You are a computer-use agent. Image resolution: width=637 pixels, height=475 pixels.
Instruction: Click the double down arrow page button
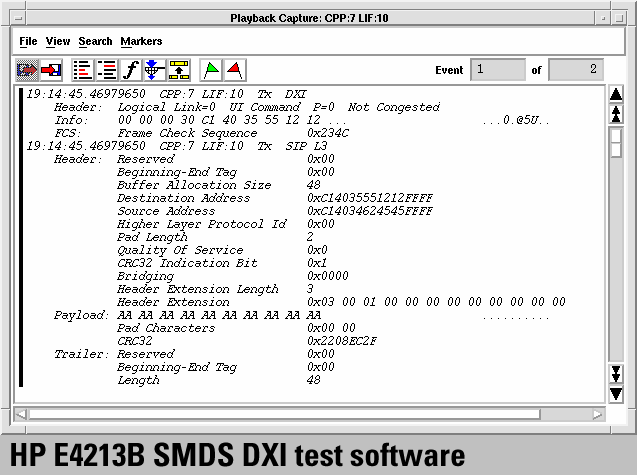tap(616, 374)
